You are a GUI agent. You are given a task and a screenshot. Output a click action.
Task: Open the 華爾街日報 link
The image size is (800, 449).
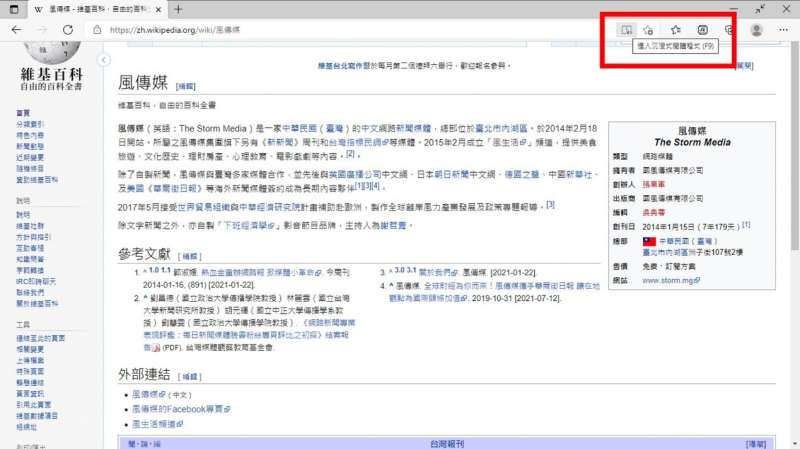pos(174,188)
